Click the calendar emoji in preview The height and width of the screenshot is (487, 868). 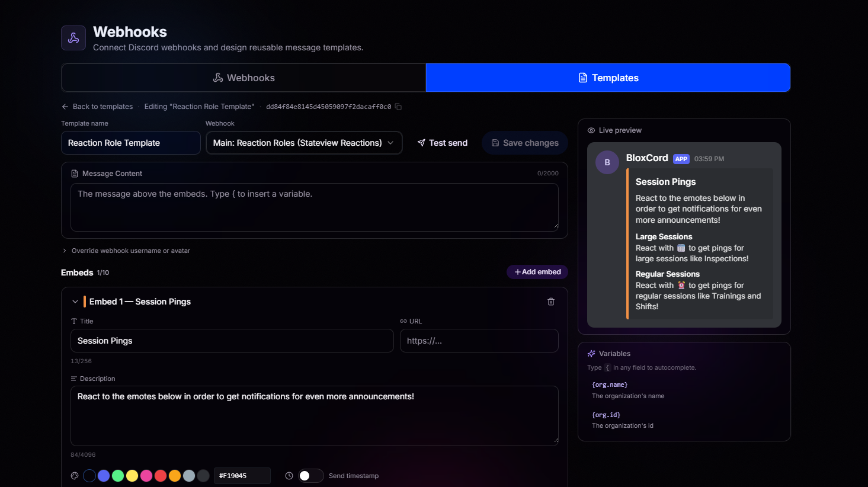[681, 248]
